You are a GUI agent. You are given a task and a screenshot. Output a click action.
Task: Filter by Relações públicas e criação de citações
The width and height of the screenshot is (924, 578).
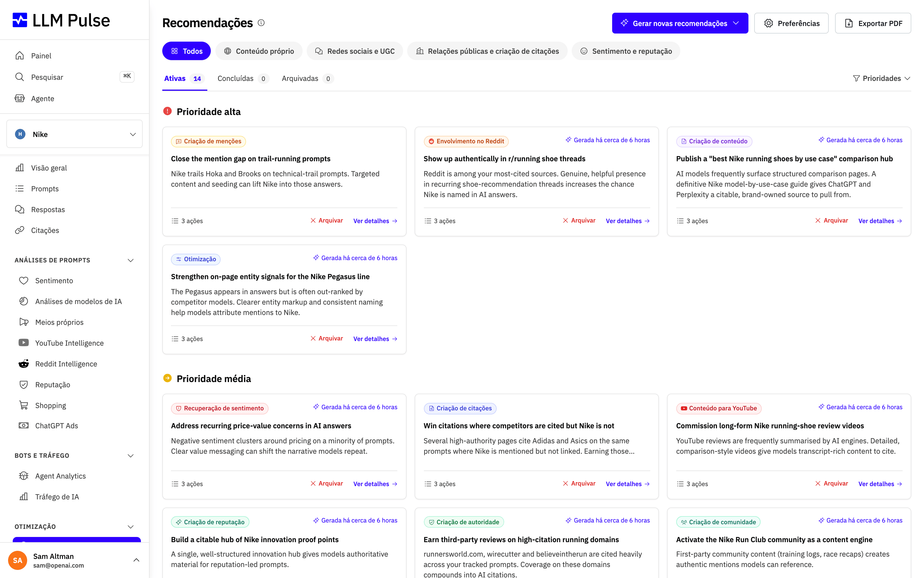click(487, 51)
